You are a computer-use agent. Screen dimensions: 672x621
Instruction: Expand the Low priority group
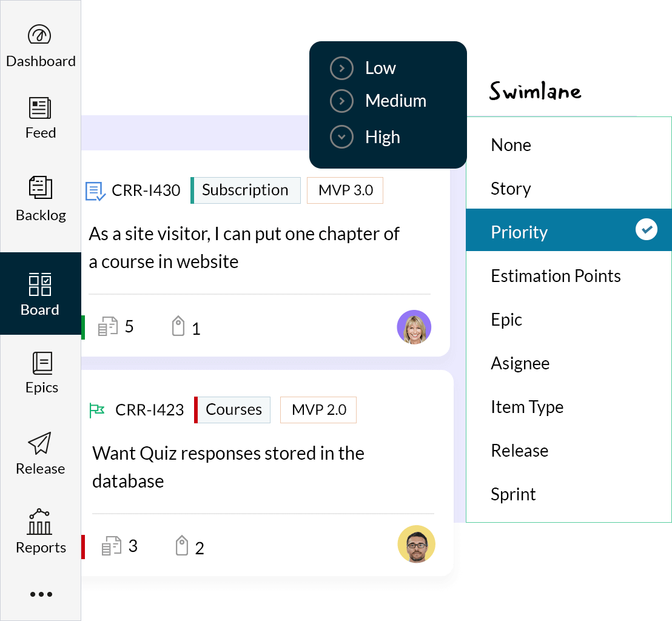(341, 68)
